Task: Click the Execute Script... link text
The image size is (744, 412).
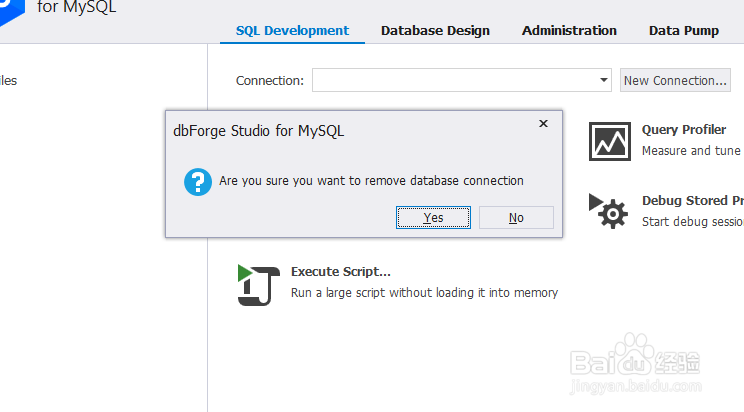Action: coord(341,272)
